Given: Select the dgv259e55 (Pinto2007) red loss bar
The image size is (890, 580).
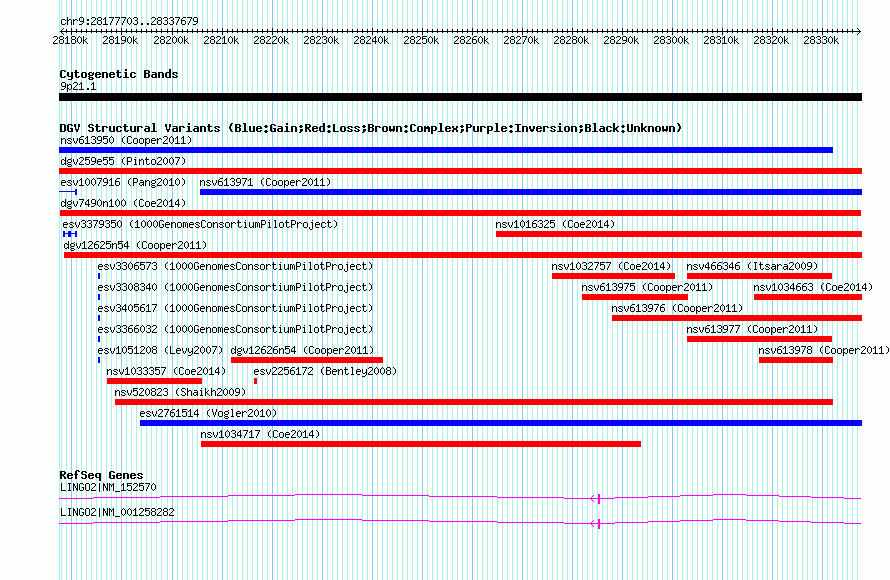Looking at the screenshot, I should 460,171.
